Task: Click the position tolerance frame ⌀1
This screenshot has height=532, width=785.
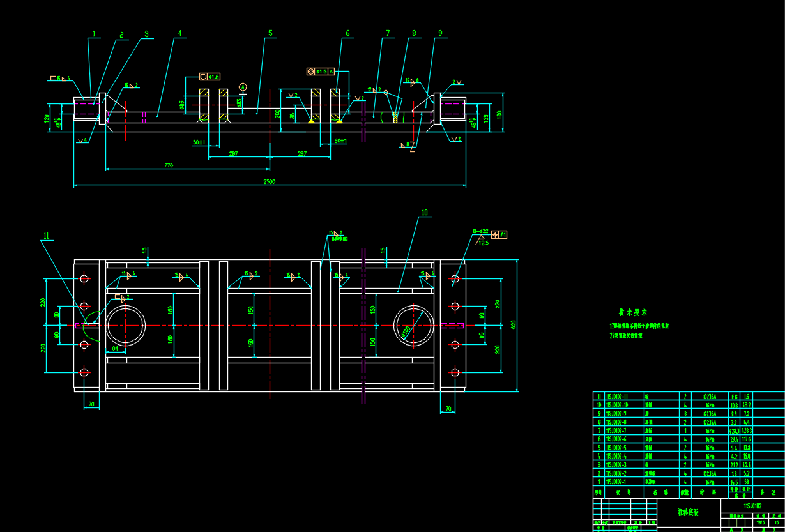Action: tap(499, 235)
